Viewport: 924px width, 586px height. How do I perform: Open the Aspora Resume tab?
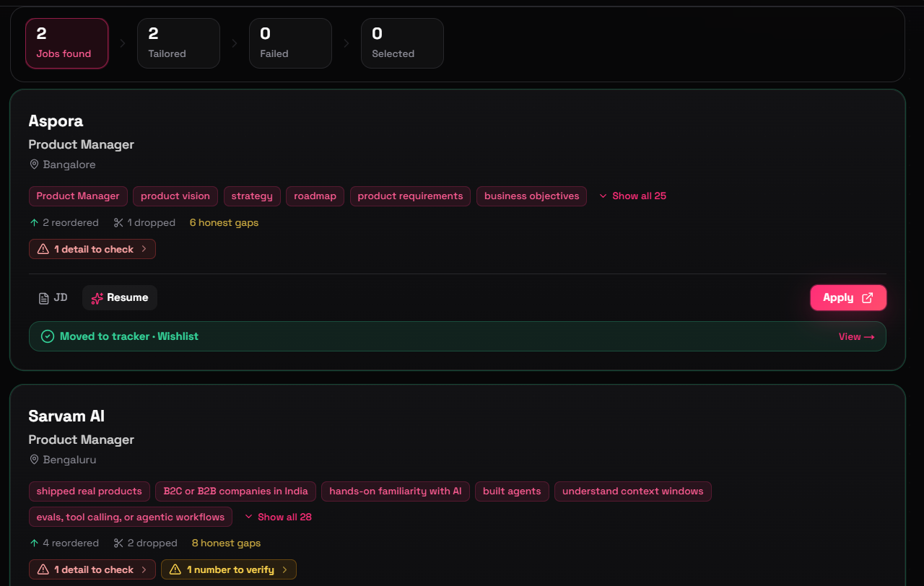[120, 297]
